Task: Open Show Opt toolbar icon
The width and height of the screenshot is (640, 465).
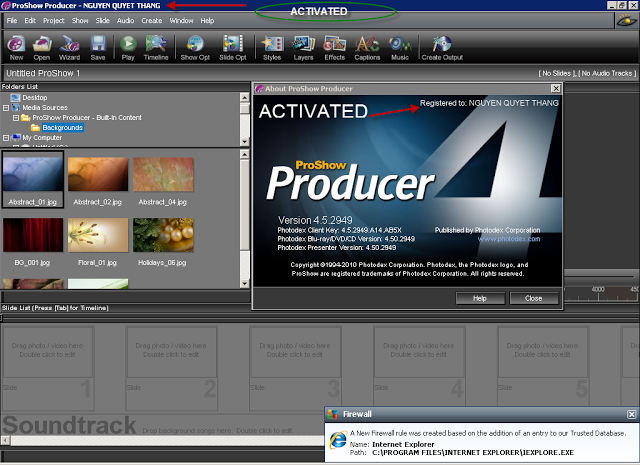Action: coord(195,47)
